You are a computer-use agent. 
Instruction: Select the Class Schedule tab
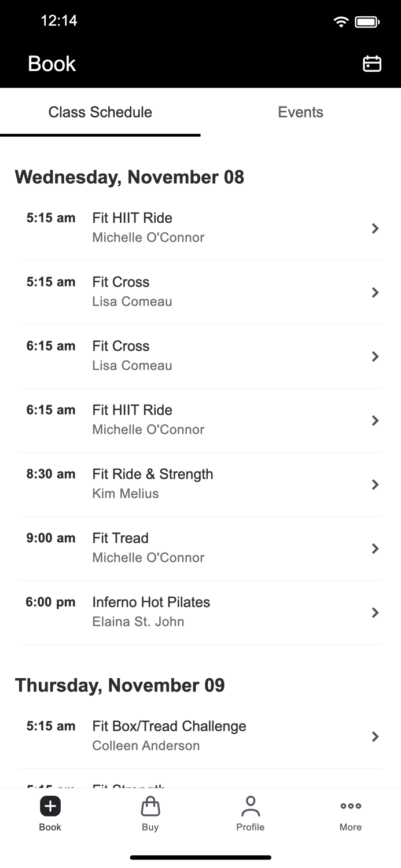tap(100, 112)
